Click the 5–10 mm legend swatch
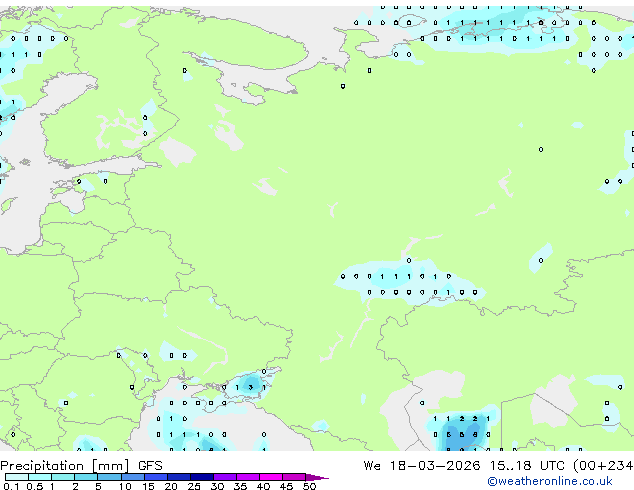Screen dimensions: 634x490 (109, 477)
